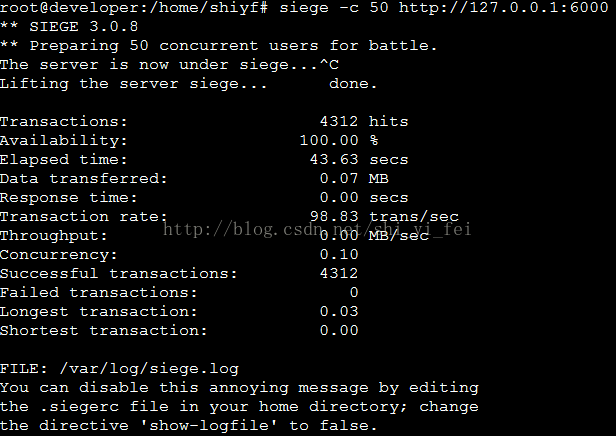Click the Concurrency value 0.10
This screenshot has width=616, height=436.
339,255
